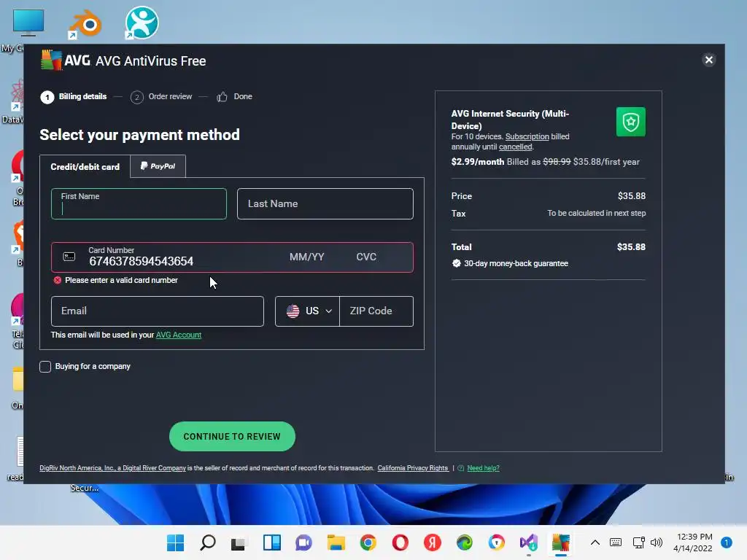Open the teal figure desktop shortcut icon
This screenshot has height=560, width=747.
[142, 23]
